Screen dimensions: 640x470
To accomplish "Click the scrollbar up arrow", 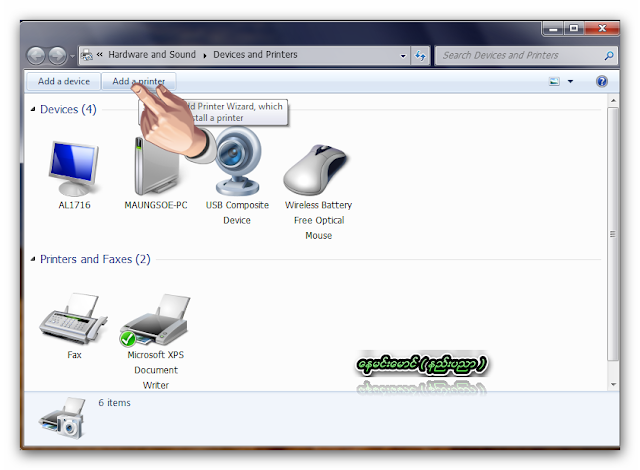I will coord(613,100).
